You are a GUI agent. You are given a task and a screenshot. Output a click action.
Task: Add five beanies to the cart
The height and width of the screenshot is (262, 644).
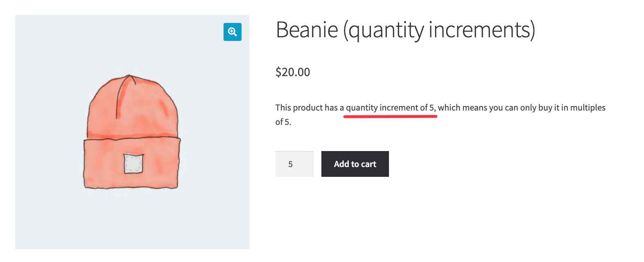tap(355, 164)
